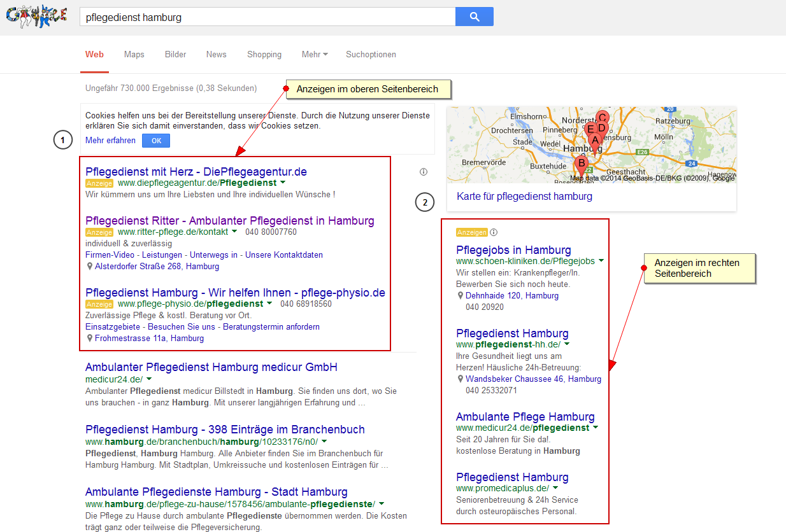Click the Google doodle logo
Screen dimensions: 786x532
36,17
